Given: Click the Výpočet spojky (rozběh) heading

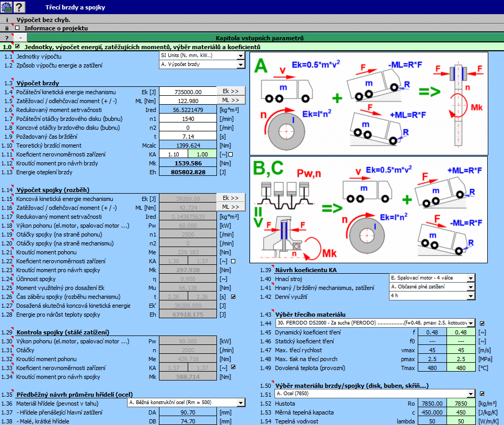Looking at the screenshot, I should point(53,190).
